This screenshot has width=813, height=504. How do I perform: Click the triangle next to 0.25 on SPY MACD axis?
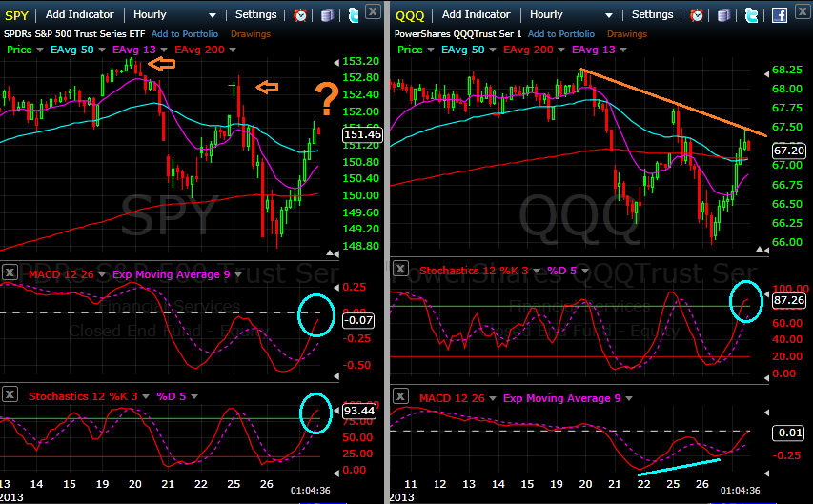(336, 288)
